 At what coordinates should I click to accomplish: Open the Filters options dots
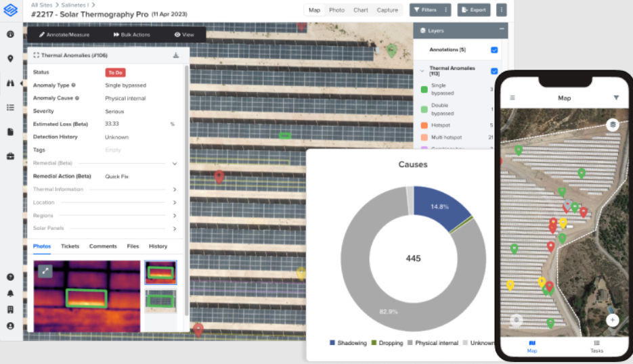pyautogui.click(x=445, y=9)
